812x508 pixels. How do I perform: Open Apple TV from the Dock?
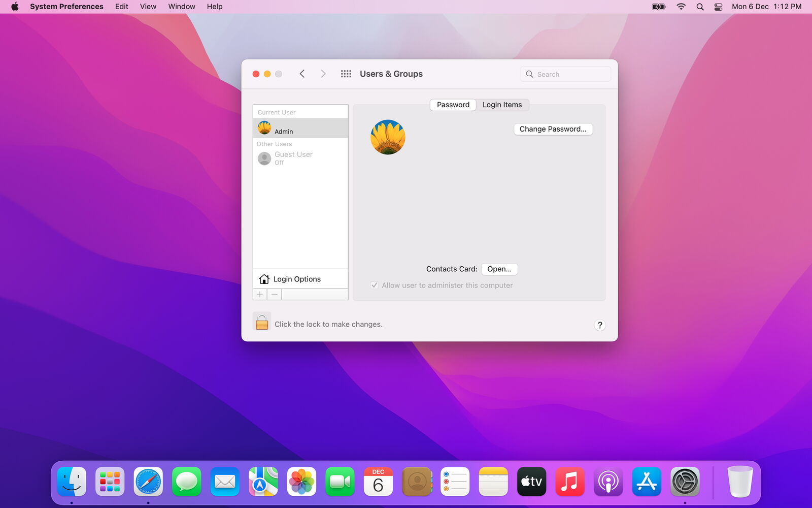[531, 482]
